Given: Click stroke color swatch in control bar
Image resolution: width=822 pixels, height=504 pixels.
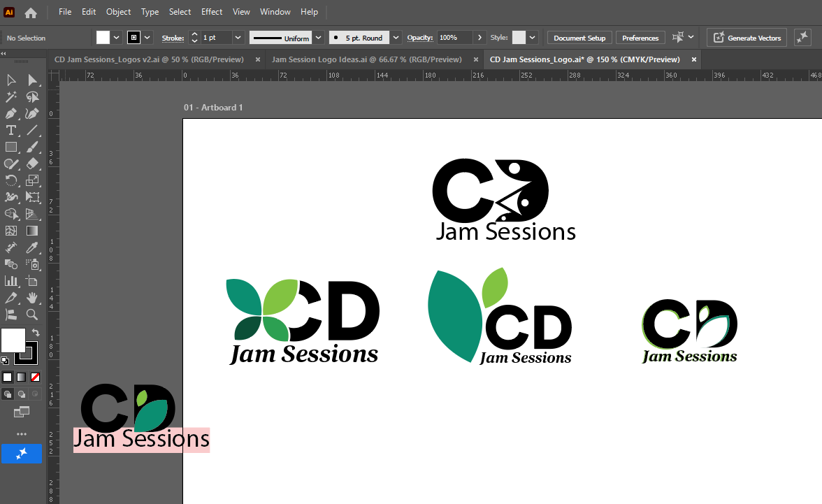Looking at the screenshot, I should tap(134, 38).
